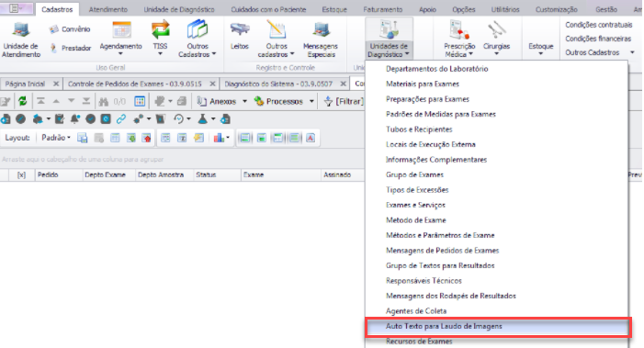Screen dimensions: 644x348
Task: Open the Prestador cadastro
Action: coord(71,48)
